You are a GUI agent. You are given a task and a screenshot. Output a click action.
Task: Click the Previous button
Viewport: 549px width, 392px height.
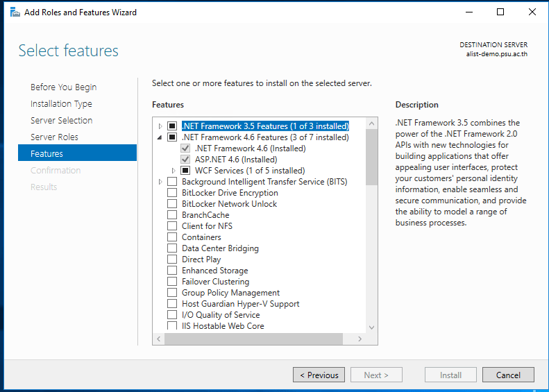tap(319, 375)
